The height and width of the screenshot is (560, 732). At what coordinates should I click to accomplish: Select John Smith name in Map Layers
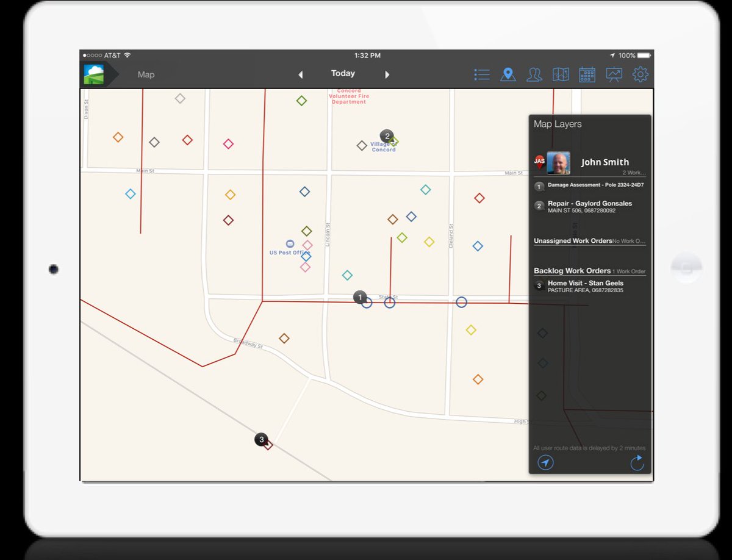[x=605, y=162]
